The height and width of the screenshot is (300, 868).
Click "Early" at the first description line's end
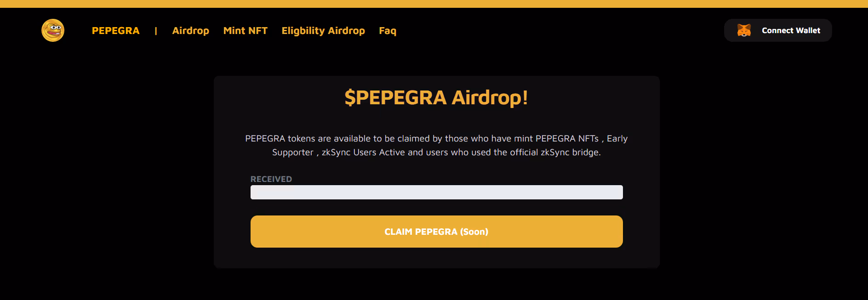tap(617, 139)
